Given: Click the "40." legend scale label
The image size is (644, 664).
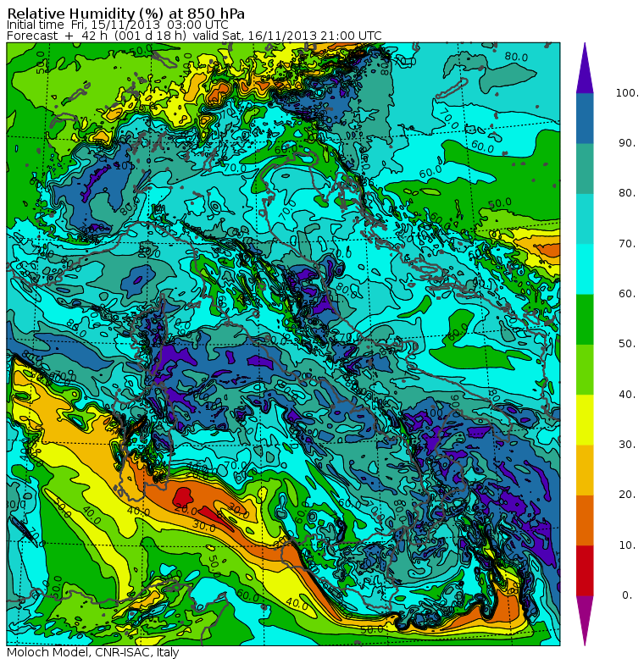Looking at the screenshot, I should [627, 395].
